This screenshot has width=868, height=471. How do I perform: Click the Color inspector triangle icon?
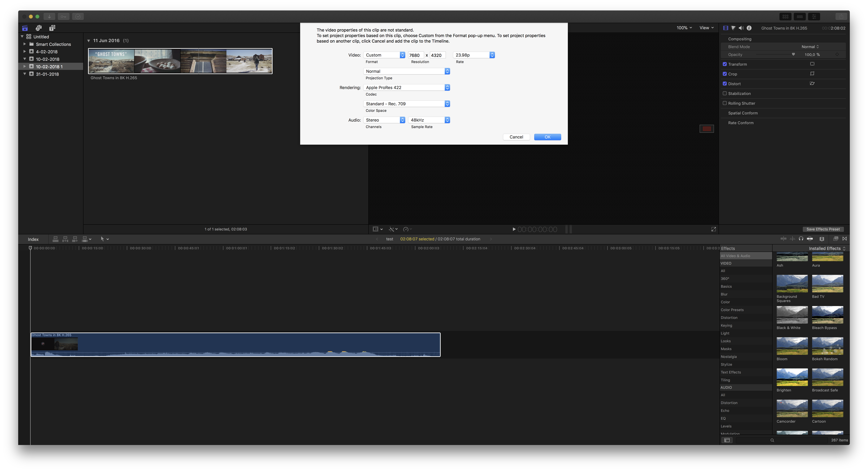(x=733, y=28)
